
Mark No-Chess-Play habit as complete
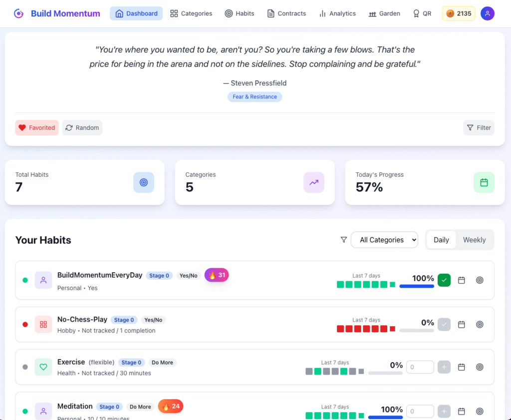click(x=444, y=325)
